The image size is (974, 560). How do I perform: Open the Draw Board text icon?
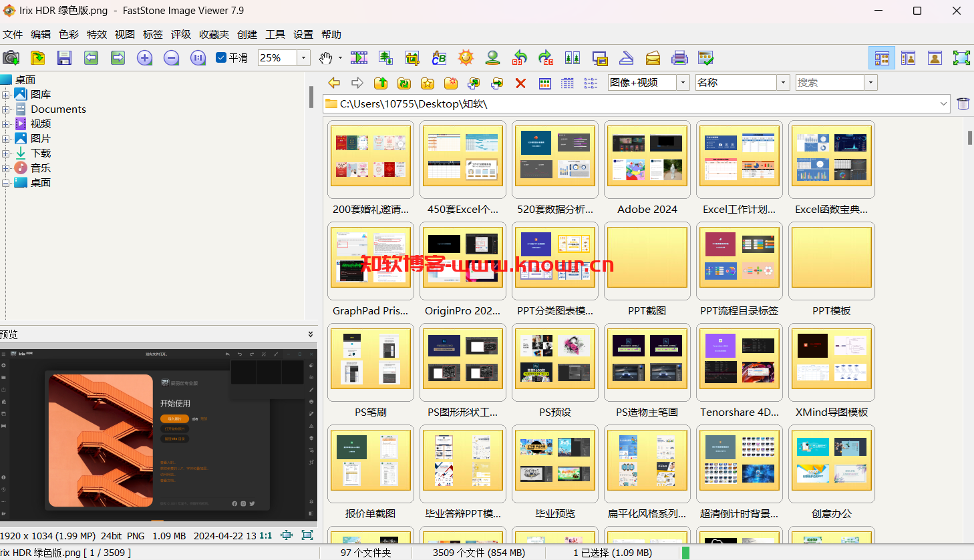(439, 58)
